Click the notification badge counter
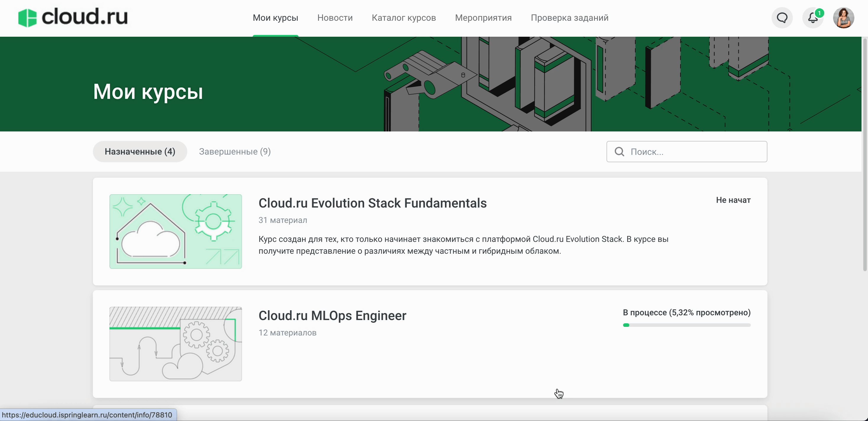The image size is (868, 421). [x=819, y=13]
